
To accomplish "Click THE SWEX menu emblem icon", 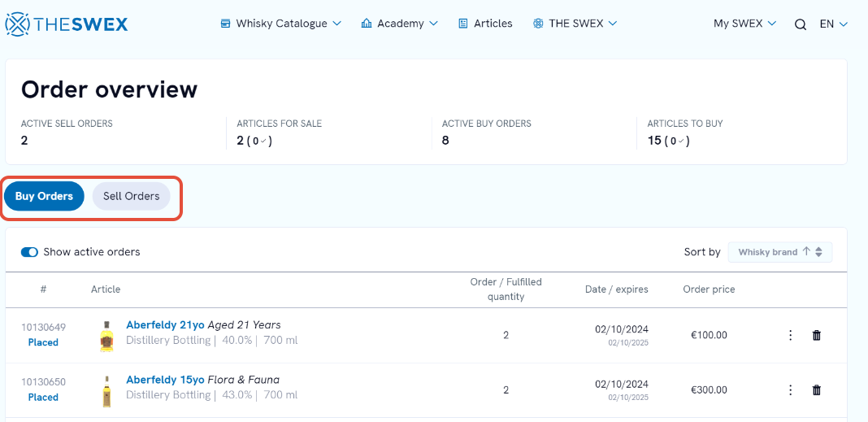I will point(538,24).
